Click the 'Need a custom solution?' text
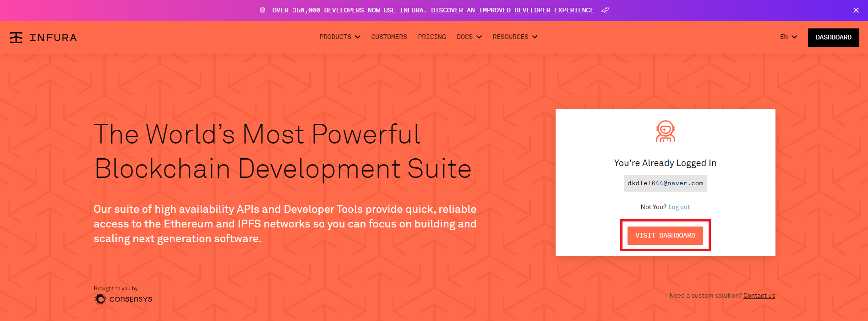This screenshot has height=321, width=868. click(705, 295)
